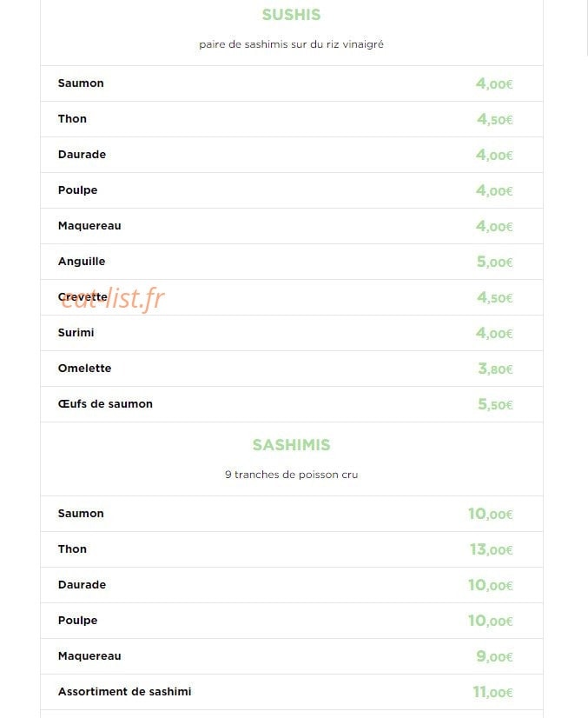
Task: Select the Saumon sushi item
Action: tap(292, 83)
